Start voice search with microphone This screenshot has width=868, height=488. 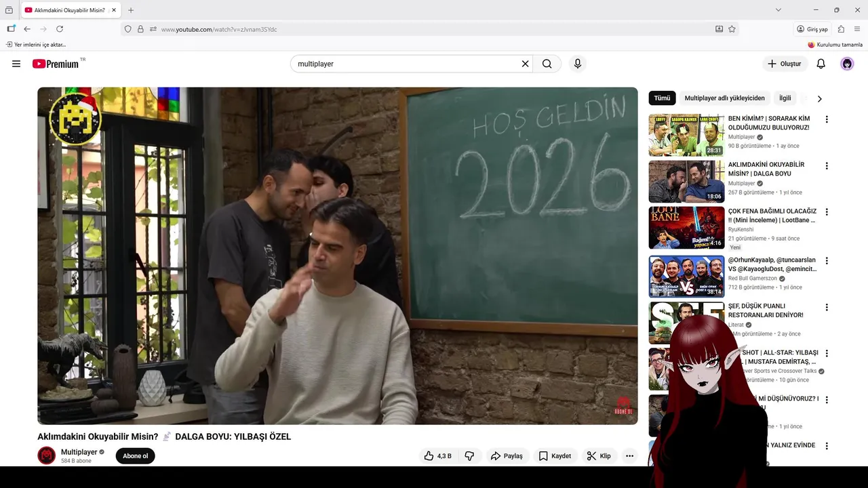578,64
